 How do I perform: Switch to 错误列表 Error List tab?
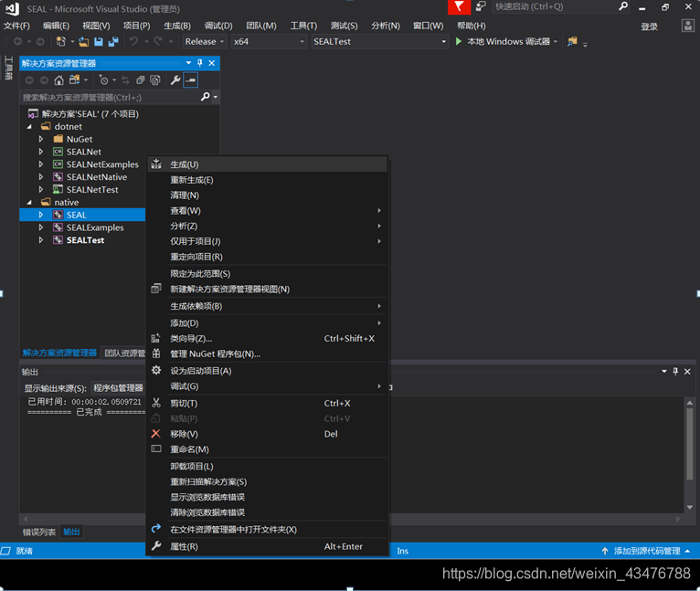(x=39, y=532)
